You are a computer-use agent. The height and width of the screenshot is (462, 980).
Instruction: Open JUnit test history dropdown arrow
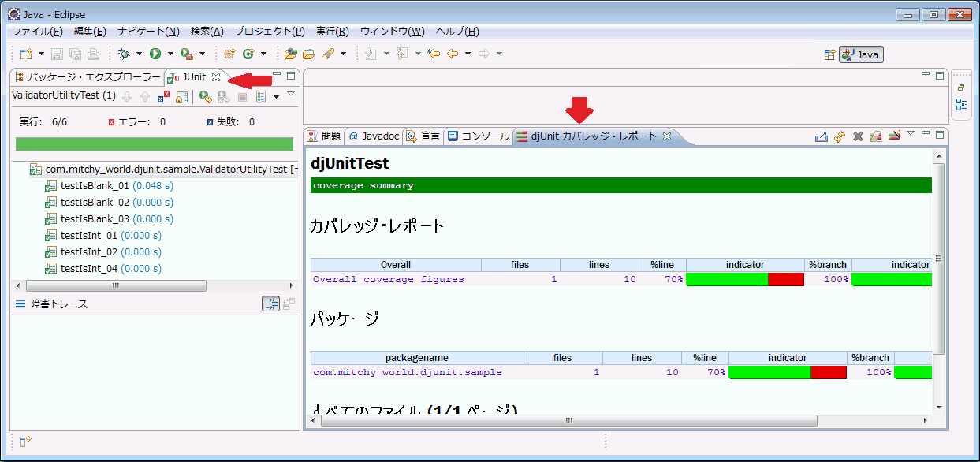pyautogui.click(x=276, y=97)
